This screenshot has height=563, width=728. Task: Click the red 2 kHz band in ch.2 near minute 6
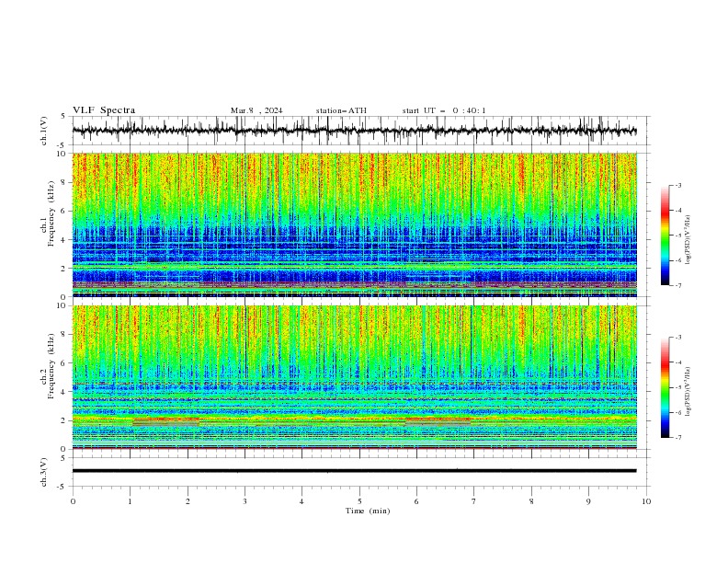click(x=438, y=419)
